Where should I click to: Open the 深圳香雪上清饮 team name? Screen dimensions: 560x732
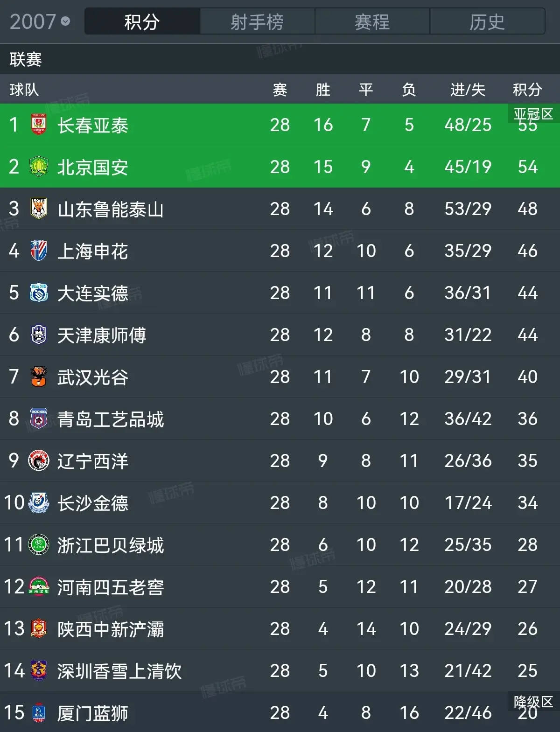point(119,671)
